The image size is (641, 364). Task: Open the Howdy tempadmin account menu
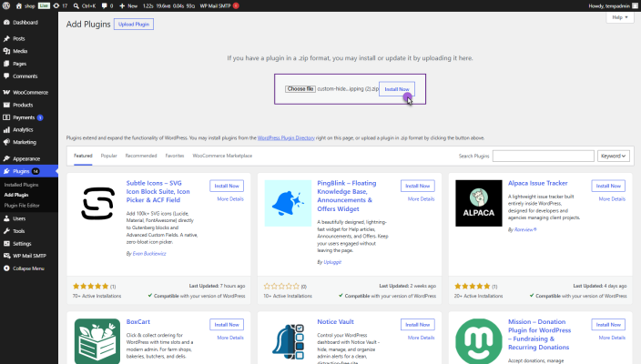[613, 5]
